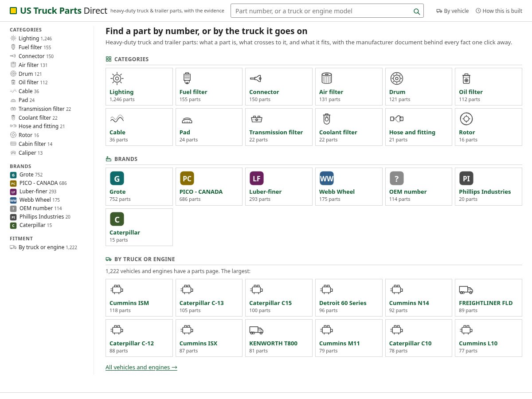532x399 pixels.
Task: Open the Caterpillar C-12 card
Action: (x=139, y=338)
